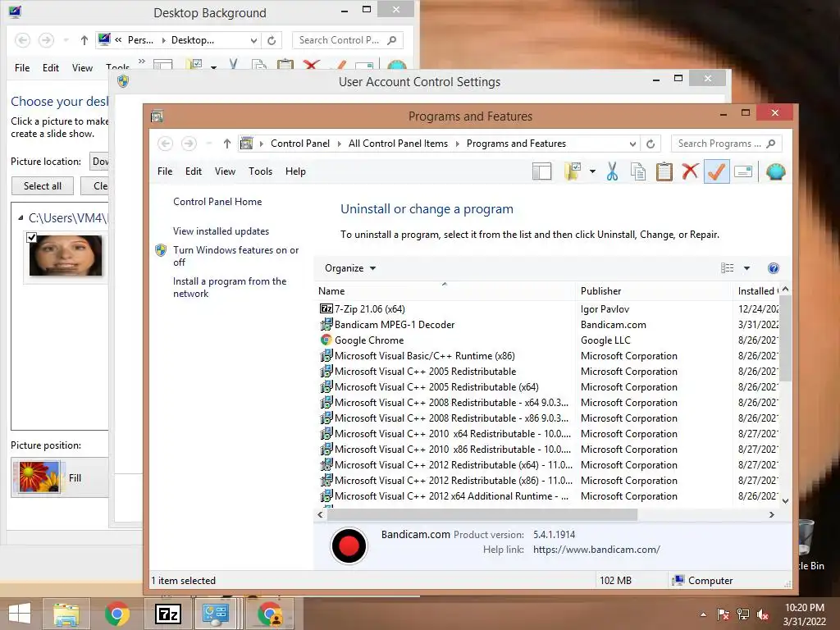Click the woman wallpaper thumbnail in Desktop Background
840x630 pixels.
[x=66, y=256]
